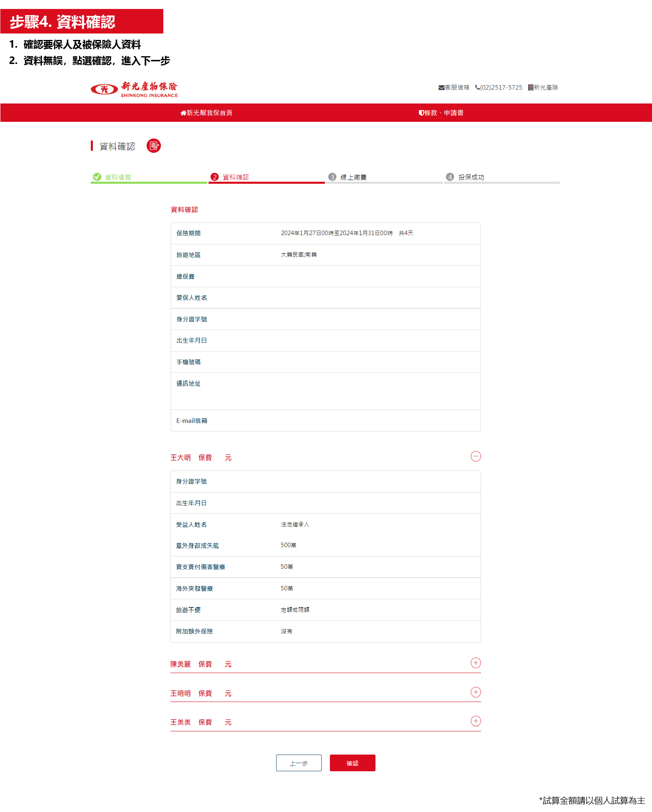
Task: Click the 總保費 row label
Action: click(x=185, y=277)
